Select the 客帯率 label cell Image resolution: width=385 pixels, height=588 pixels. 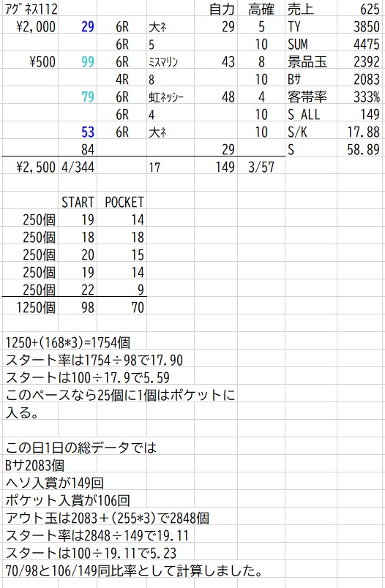310,97
